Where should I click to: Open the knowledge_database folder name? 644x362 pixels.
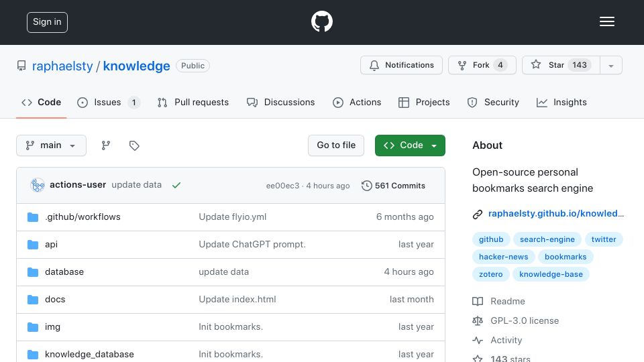pyautogui.click(x=89, y=354)
